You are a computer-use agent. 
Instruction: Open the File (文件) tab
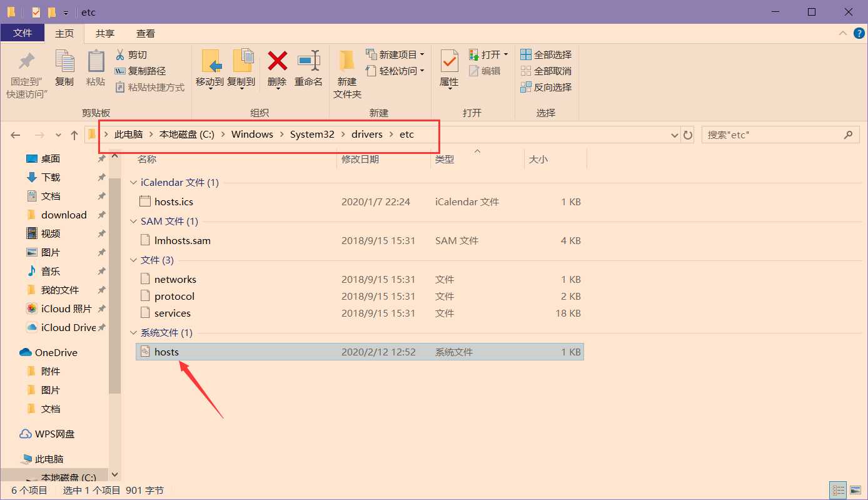(x=23, y=33)
